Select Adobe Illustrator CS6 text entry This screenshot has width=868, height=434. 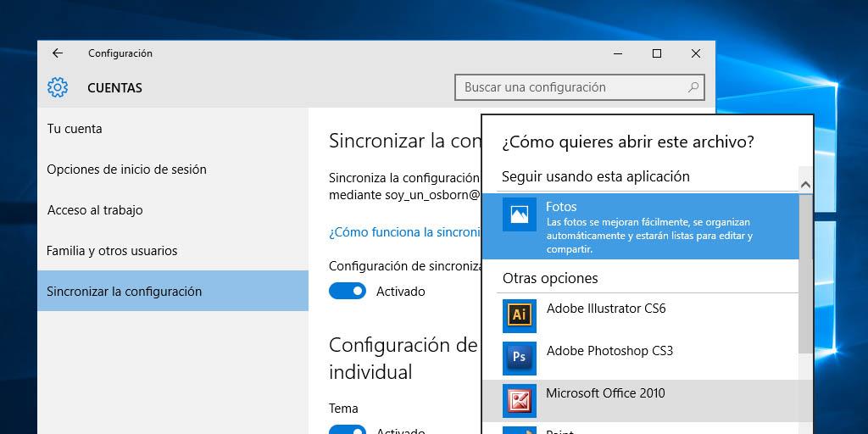pos(606,309)
